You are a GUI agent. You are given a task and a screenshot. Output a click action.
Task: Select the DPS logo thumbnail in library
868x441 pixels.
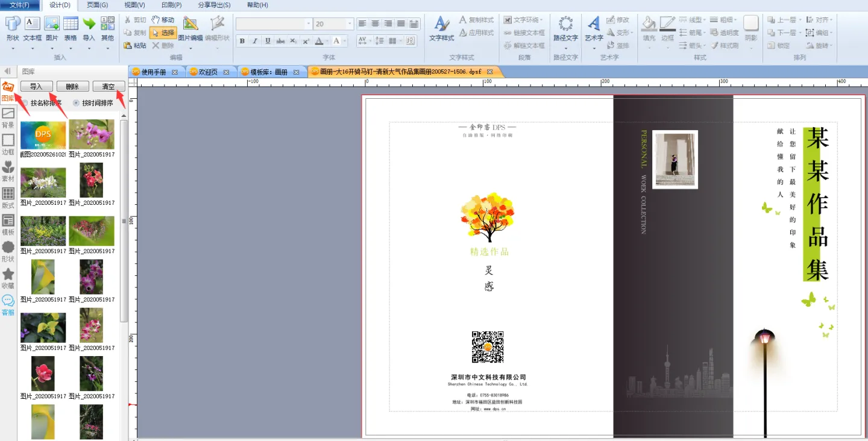click(x=43, y=134)
